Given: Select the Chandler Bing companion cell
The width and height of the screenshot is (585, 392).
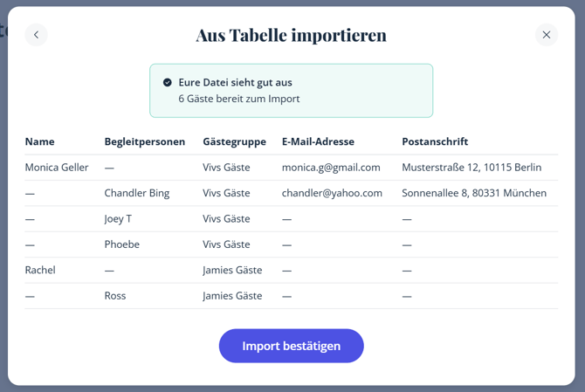Looking at the screenshot, I should click(x=136, y=193).
